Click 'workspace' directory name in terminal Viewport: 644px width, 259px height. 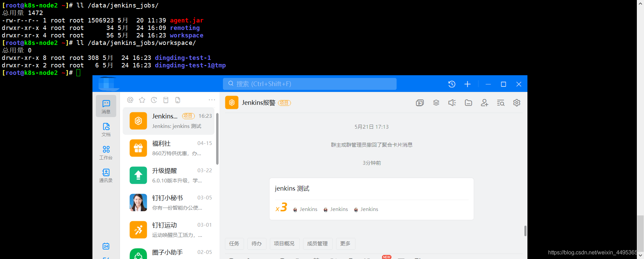click(x=187, y=35)
